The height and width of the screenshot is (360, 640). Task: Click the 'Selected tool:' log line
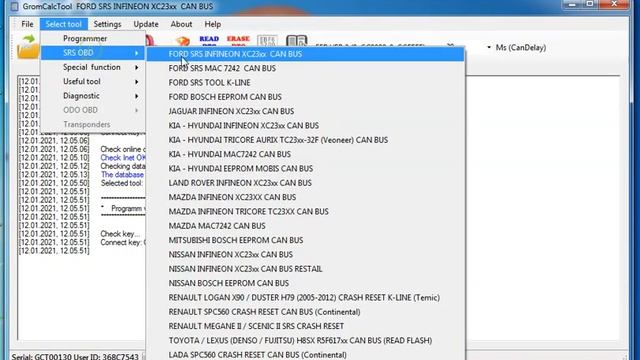122,183
